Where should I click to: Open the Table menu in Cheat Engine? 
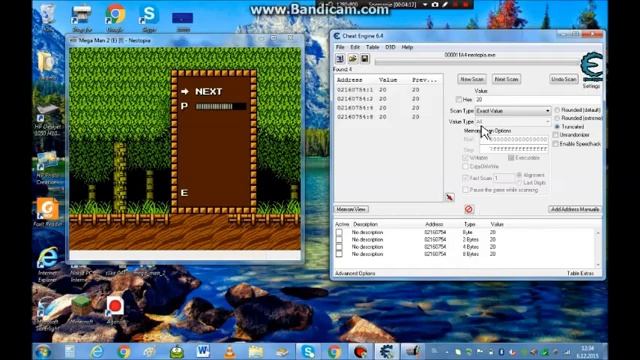pos(372,47)
